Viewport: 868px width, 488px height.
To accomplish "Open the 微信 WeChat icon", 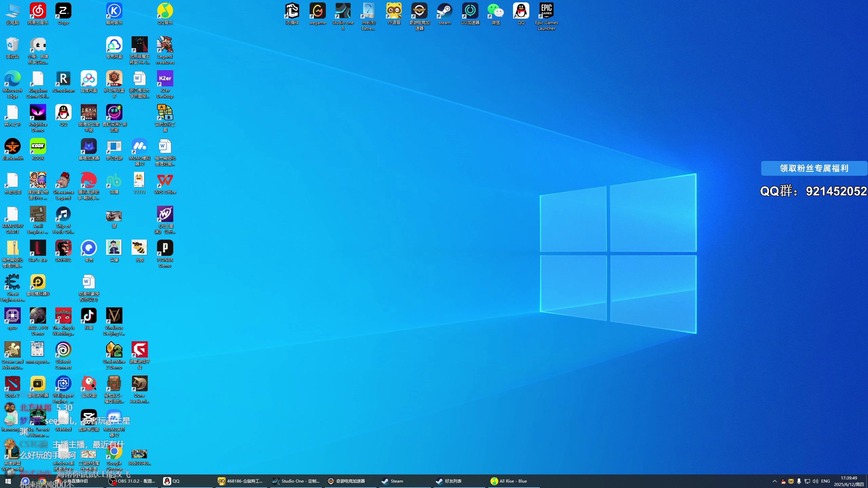I will 495,14.
